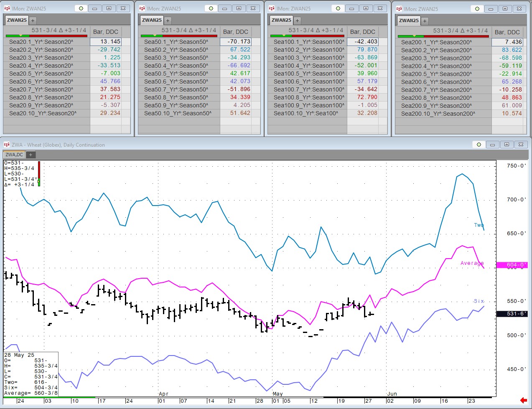Open the app icon menu of ZWA Wheat chart window
This screenshot has width=532, height=409.
pos(7,145)
